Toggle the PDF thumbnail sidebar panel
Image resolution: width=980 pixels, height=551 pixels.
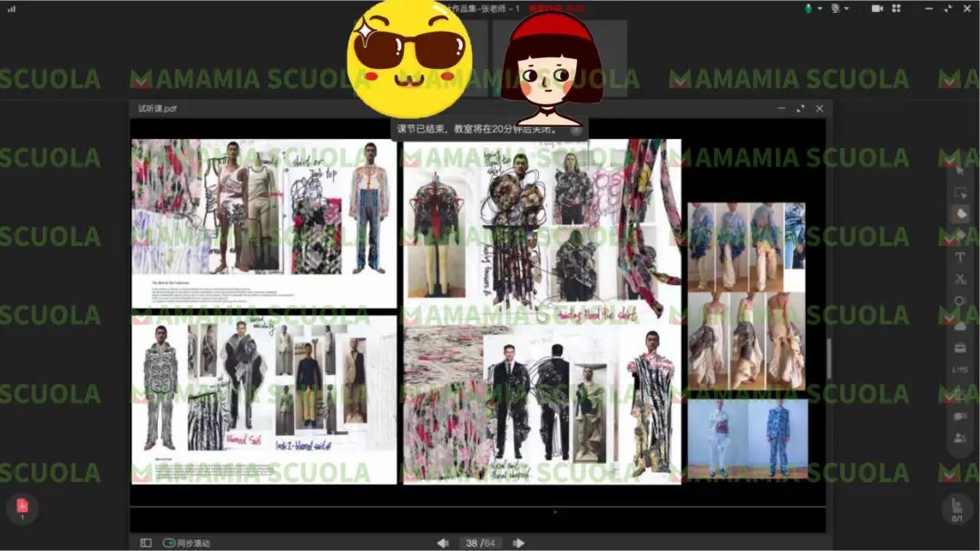(x=145, y=543)
